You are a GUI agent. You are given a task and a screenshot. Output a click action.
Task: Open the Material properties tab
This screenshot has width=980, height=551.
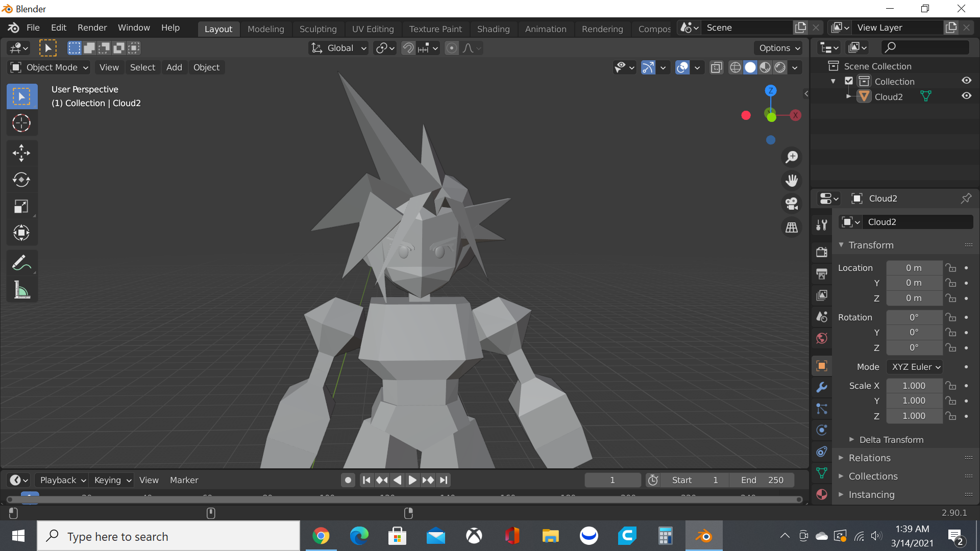pos(822,494)
